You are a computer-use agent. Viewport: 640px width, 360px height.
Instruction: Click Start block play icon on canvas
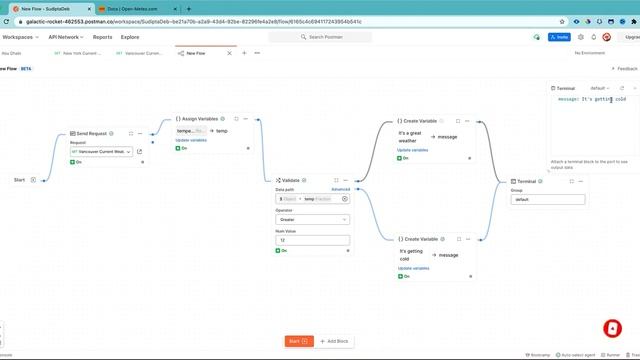(33, 180)
